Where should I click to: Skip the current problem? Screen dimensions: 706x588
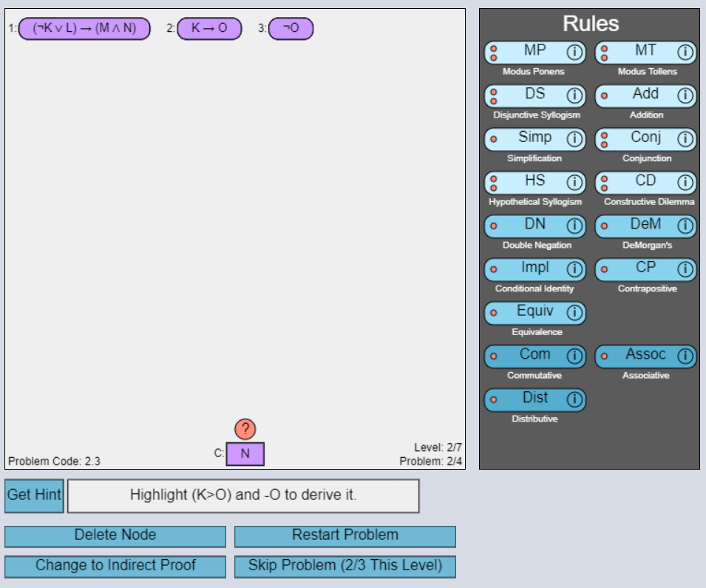tap(344, 567)
